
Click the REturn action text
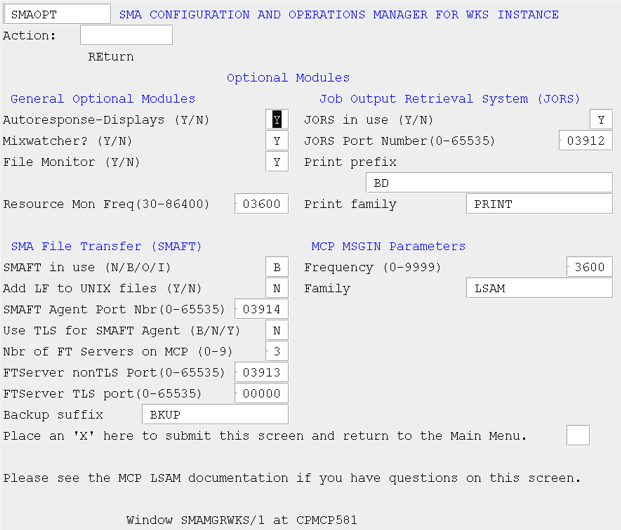[x=111, y=57]
